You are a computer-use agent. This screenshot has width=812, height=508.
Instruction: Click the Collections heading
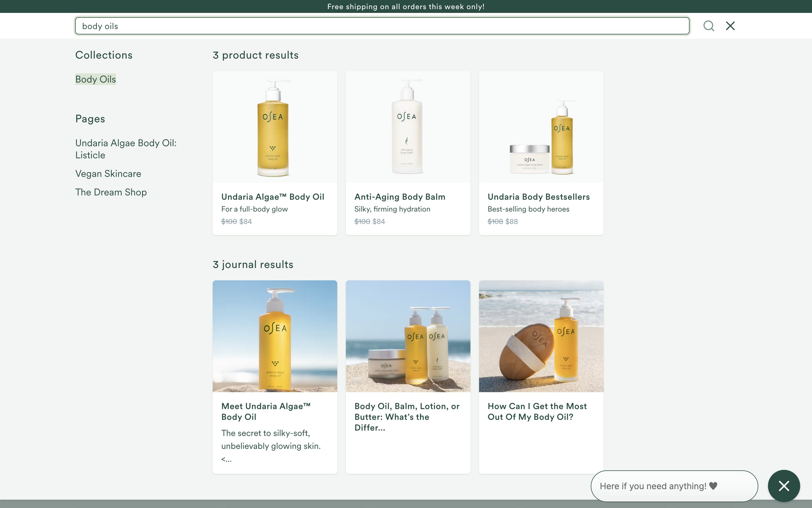104,55
